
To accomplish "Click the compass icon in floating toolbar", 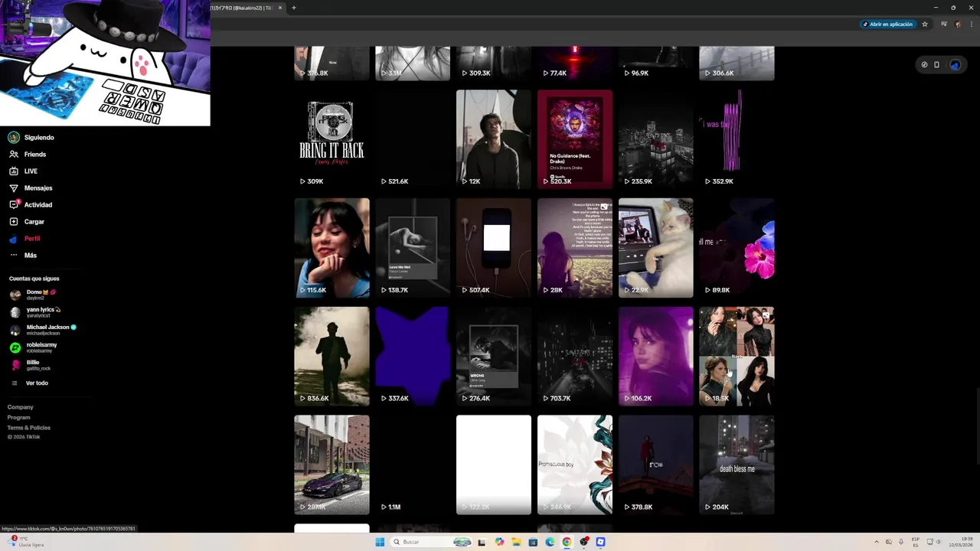I will [924, 65].
